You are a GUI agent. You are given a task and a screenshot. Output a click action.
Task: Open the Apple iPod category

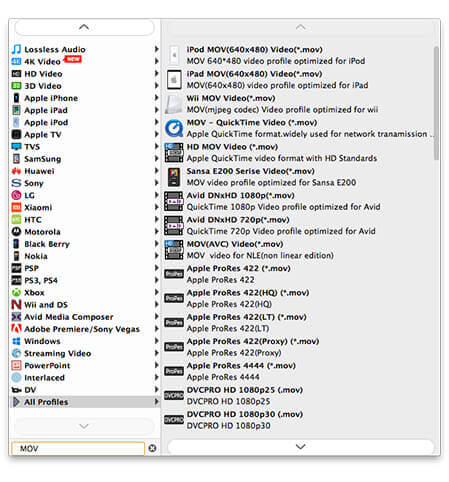[x=85, y=122]
